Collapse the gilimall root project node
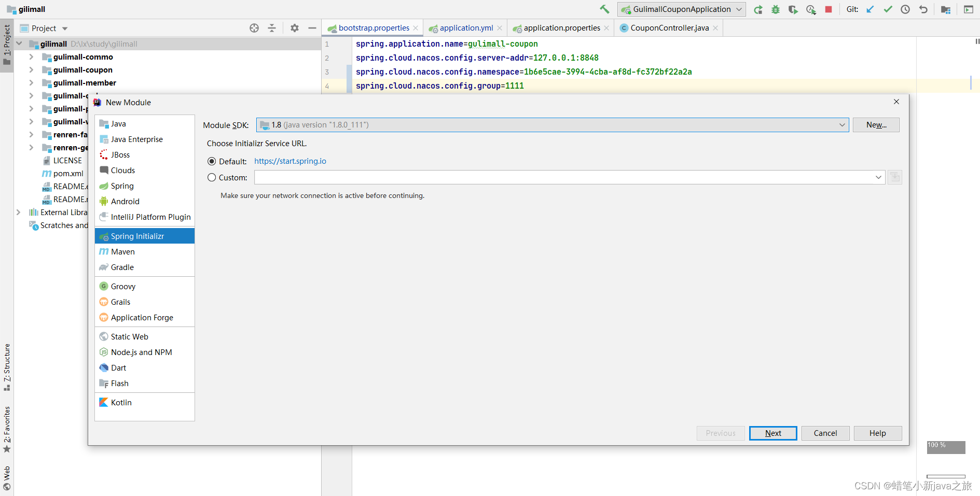980x496 pixels. point(19,44)
